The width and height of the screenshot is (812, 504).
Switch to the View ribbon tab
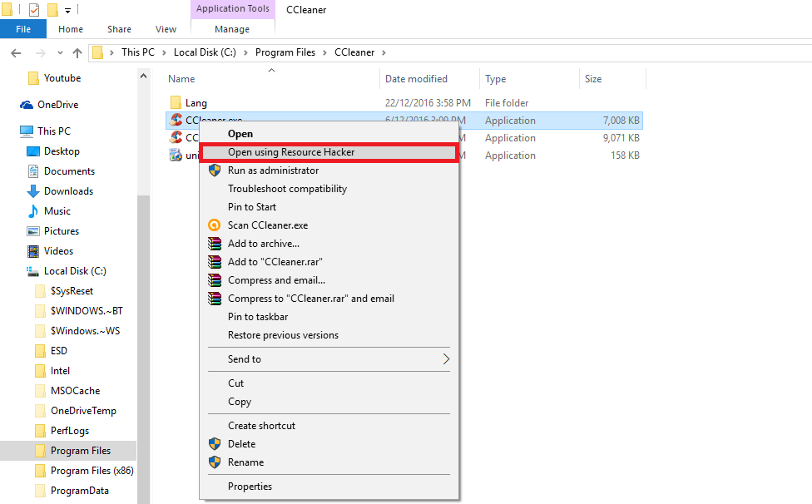166,29
